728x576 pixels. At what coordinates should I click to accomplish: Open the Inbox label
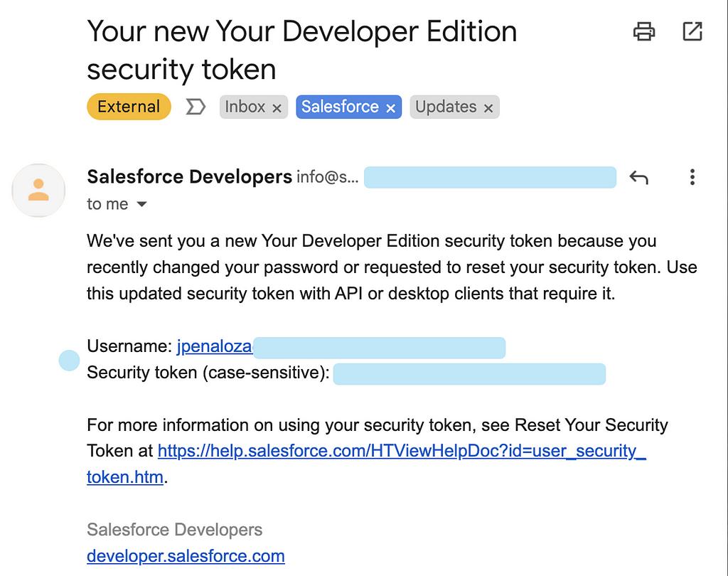click(245, 107)
